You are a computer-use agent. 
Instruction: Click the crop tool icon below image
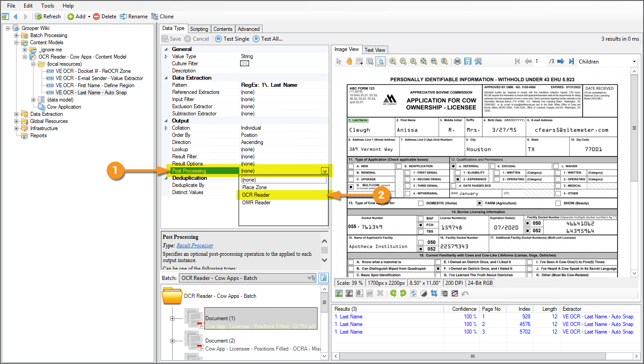(433, 293)
